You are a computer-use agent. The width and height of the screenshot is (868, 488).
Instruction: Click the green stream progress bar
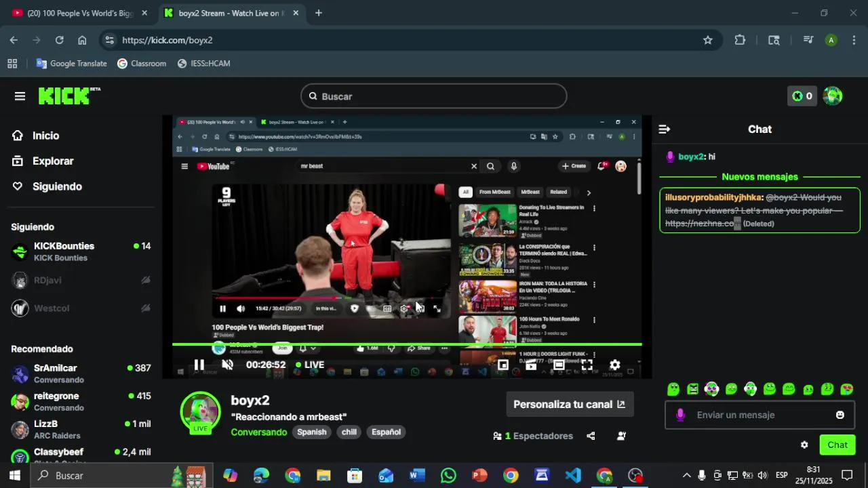pyautogui.click(x=407, y=344)
